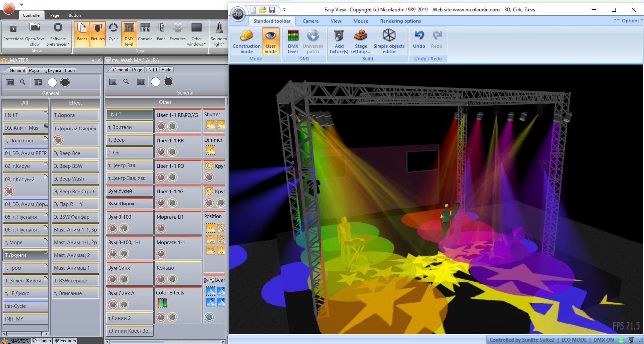Open the Console window
The height and width of the screenshot is (344, 644).
point(145,33)
